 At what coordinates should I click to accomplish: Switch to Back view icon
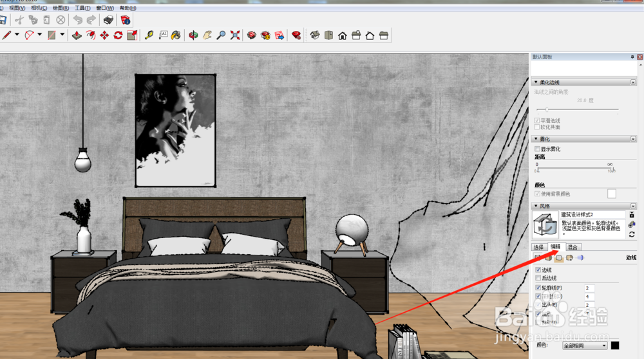click(x=370, y=35)
